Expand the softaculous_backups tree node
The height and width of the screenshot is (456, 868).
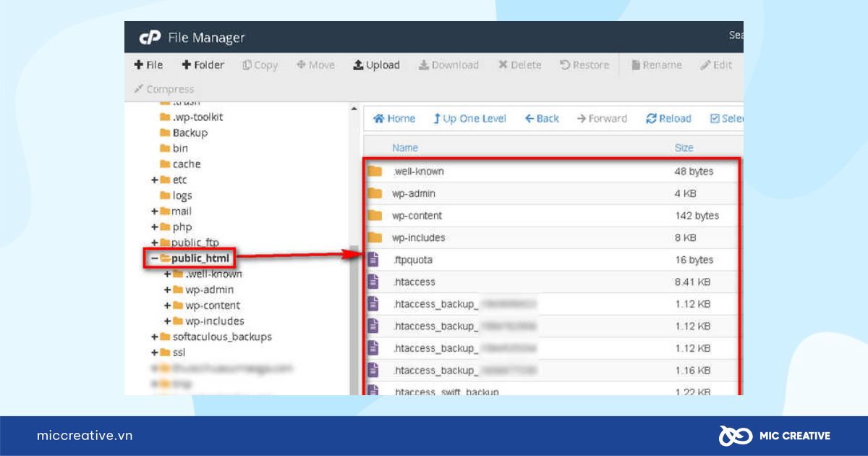(x=154, y=337)
